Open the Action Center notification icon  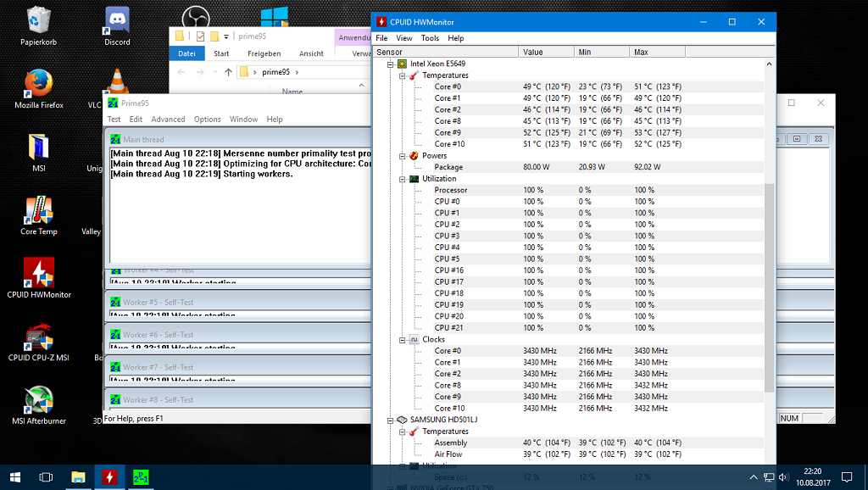[847, 476]
